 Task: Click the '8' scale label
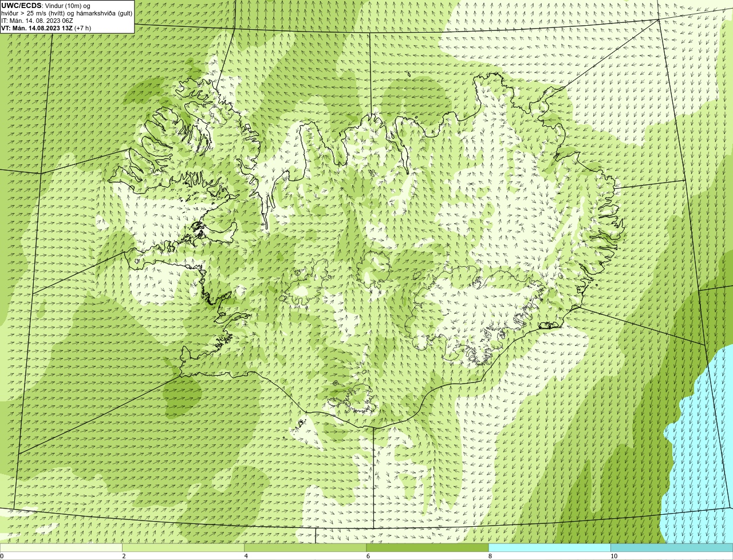pyautogui.click(x=490, y=556)
